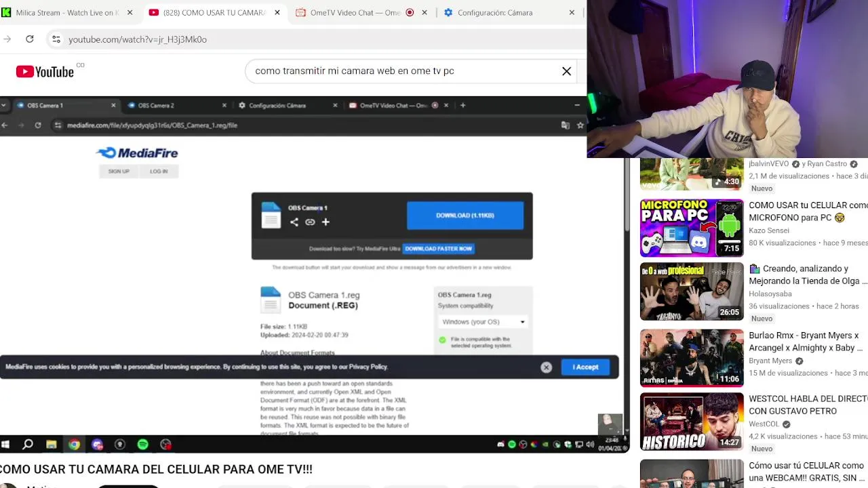Click the OBS Camera 1.reg file name text
Viewport: 868px width, 488px height.
[x=323, y=295]
